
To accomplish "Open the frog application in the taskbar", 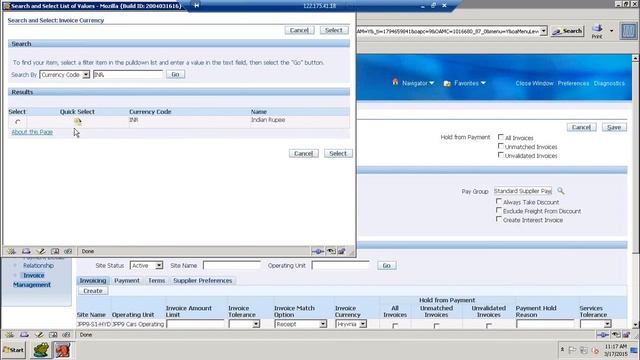I will tap(41, 350).
